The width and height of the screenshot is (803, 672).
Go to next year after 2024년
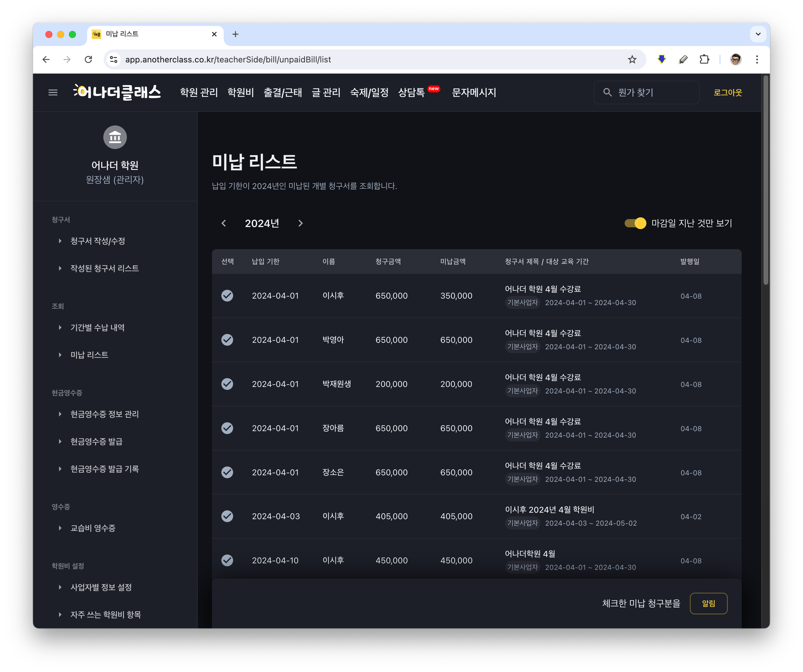(x=301, y=223)
